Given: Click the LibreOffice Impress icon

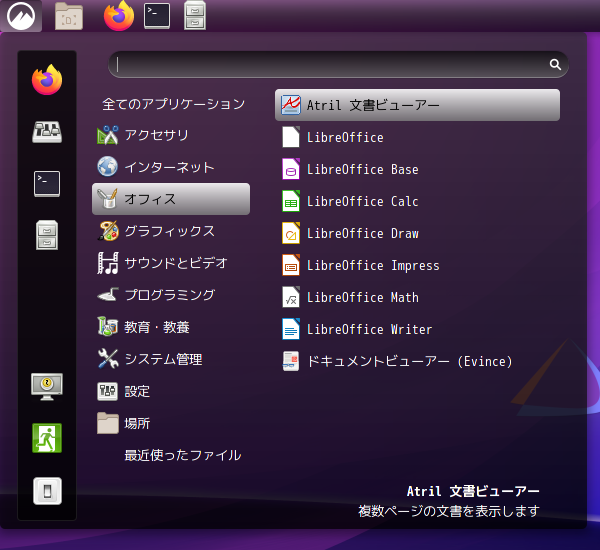Looking at the screenshot, I should coord(291,265).
